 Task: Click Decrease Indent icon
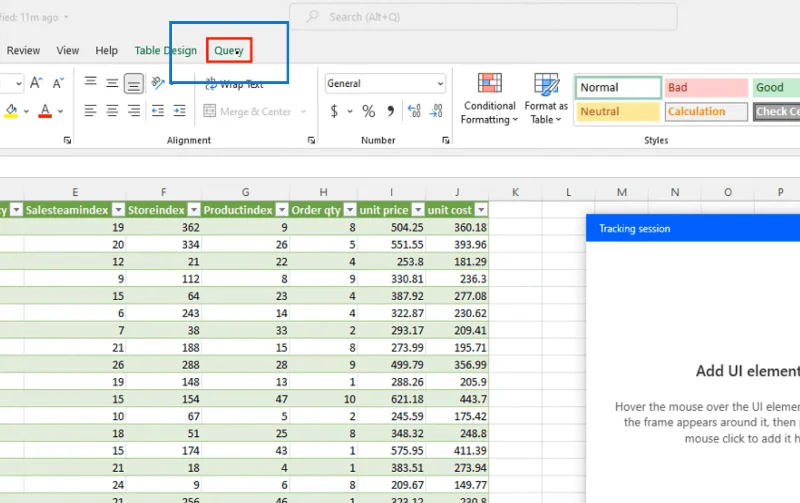[x=158, y=111]
